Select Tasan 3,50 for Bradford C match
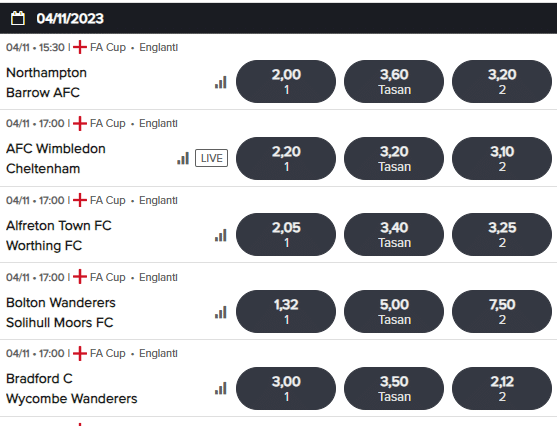557x426 pixels. click(394, 388)
